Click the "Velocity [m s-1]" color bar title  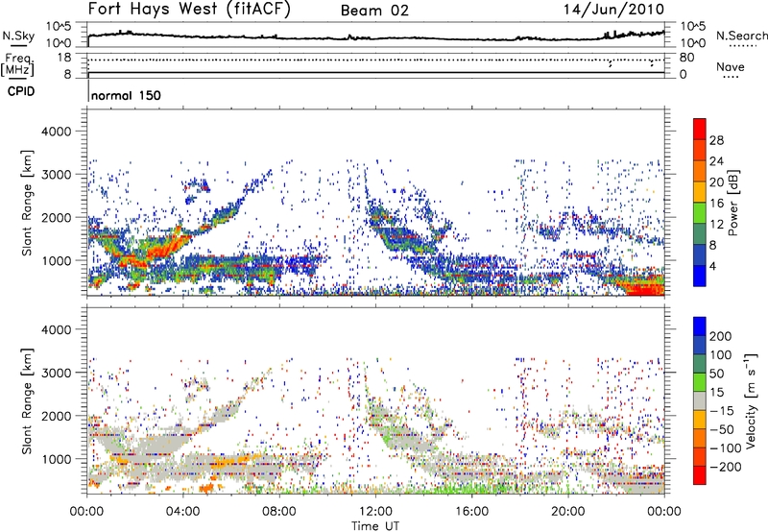[751, 400]
